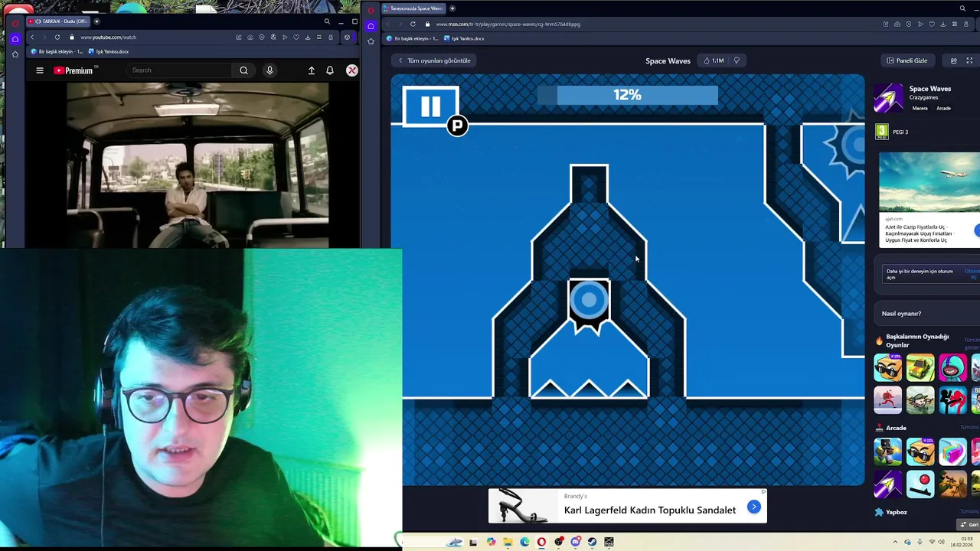The image size is (980, 551).
Task: Open Işık Yankısı.docx bookmark in YouTube window
Action: coord(109,51)
